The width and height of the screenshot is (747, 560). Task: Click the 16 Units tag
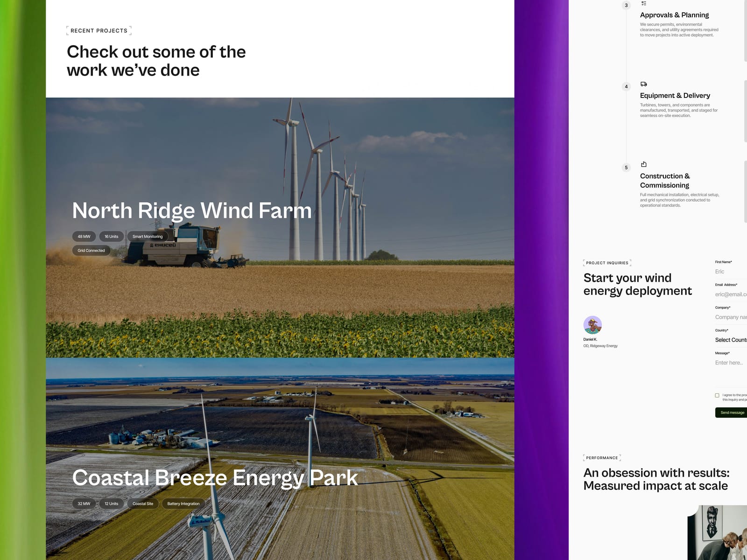click(112, 237)
